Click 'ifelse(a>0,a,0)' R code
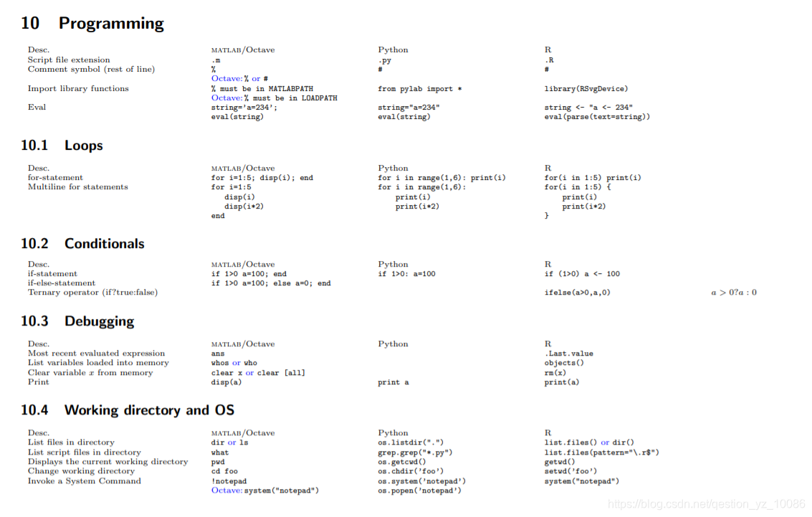The image size is (812, 517). click(x=578, y=293)
